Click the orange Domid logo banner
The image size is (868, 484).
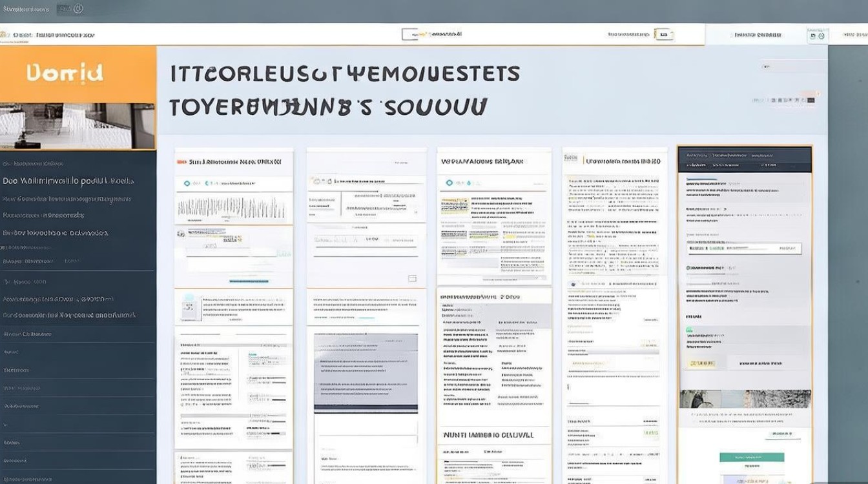point(77,74)
